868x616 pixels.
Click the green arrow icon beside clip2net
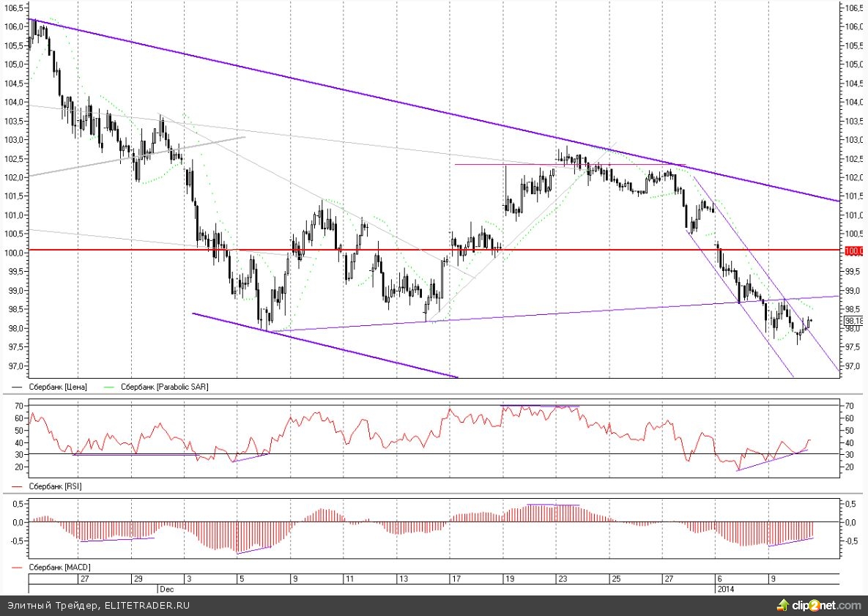point(781,605)
